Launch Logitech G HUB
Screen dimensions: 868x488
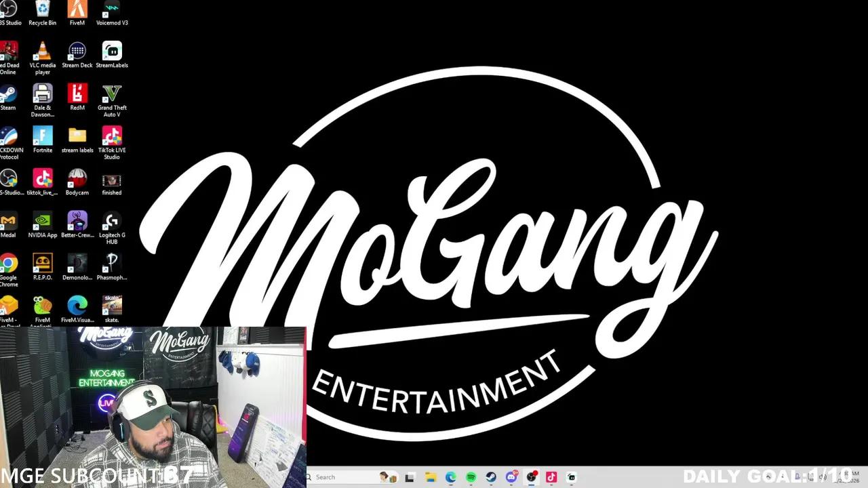[x=112, y=222]
